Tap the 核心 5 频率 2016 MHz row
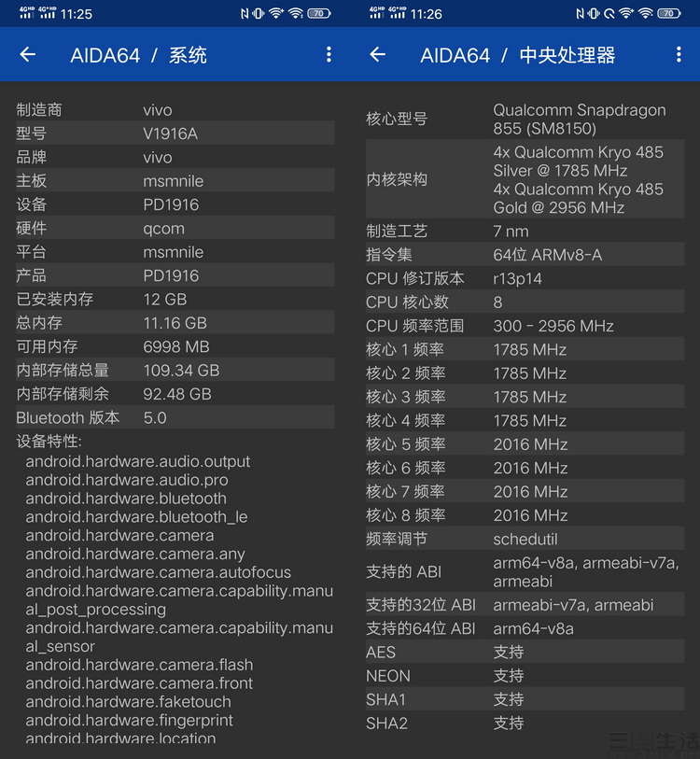 click(524, 444)
